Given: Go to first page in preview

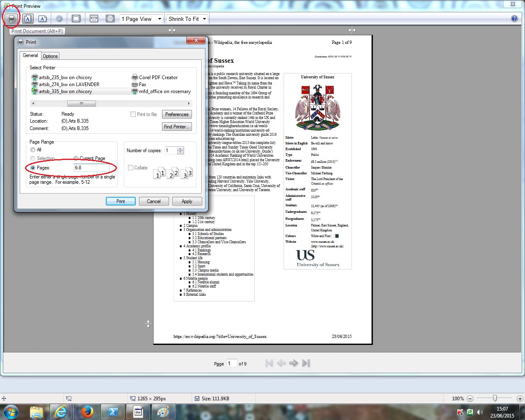Looking at the screenshot, I should [269, 363].
